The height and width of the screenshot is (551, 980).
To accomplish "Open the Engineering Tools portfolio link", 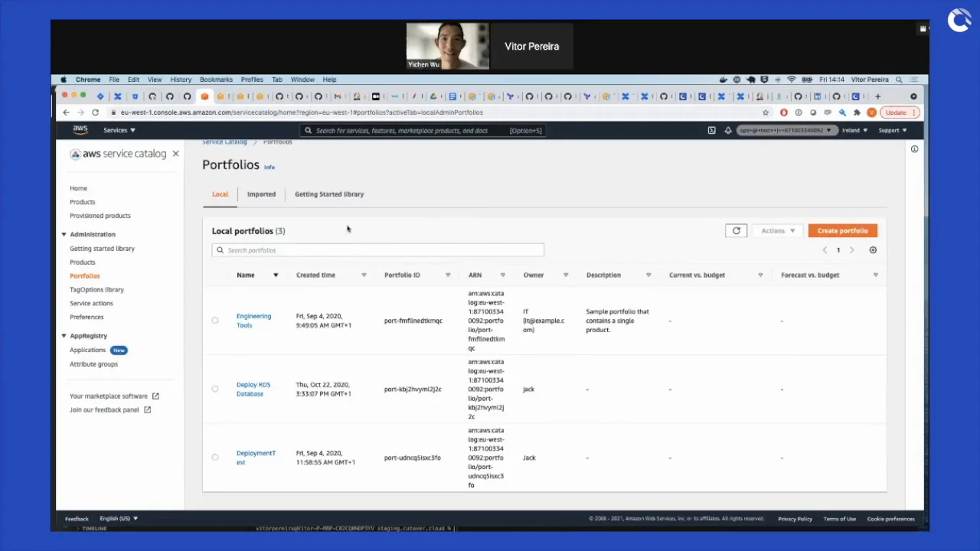I will tap(253, 321).
